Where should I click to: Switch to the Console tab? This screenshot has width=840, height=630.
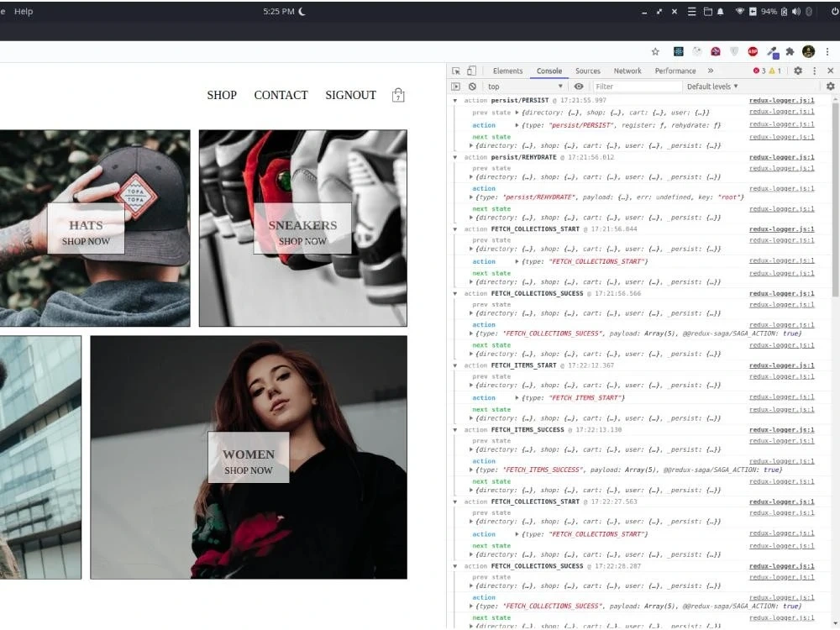click(x=549, y=71)
